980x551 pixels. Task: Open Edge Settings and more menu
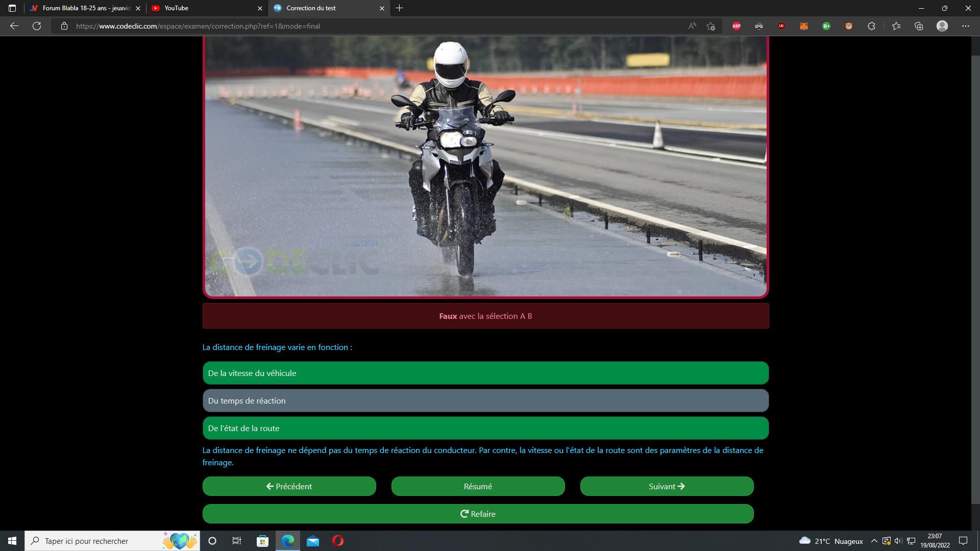tap(965, 26)
